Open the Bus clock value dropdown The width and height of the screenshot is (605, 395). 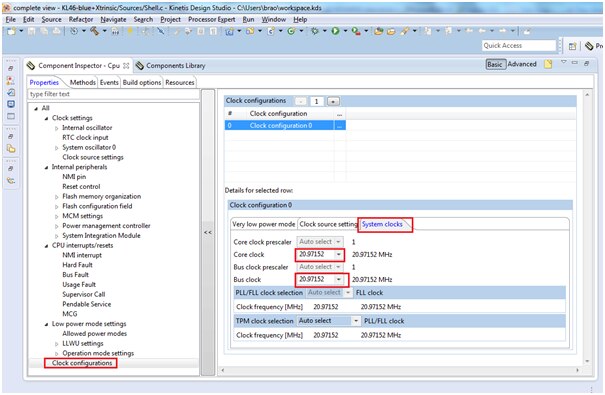(339, 280)
